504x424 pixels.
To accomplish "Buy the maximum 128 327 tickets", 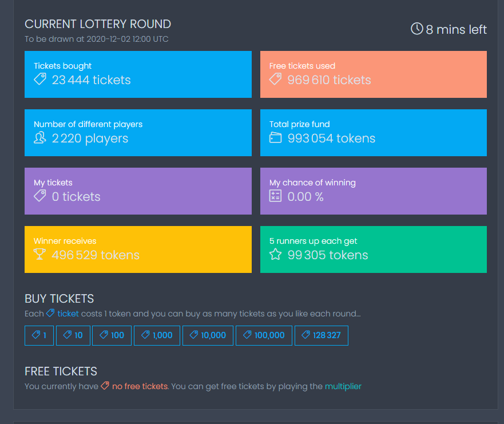I will (322, 336).
